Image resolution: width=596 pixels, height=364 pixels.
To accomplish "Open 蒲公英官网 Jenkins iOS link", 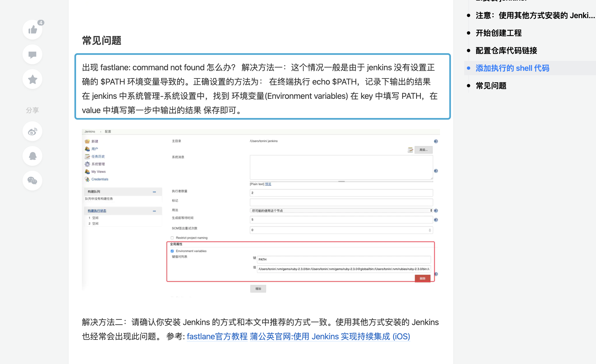I will pos(330,336).
